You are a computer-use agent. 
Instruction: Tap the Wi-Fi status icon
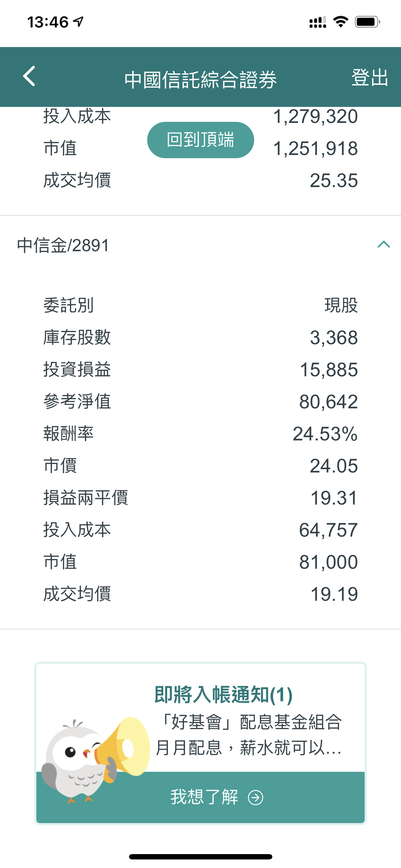coord(340,22)
